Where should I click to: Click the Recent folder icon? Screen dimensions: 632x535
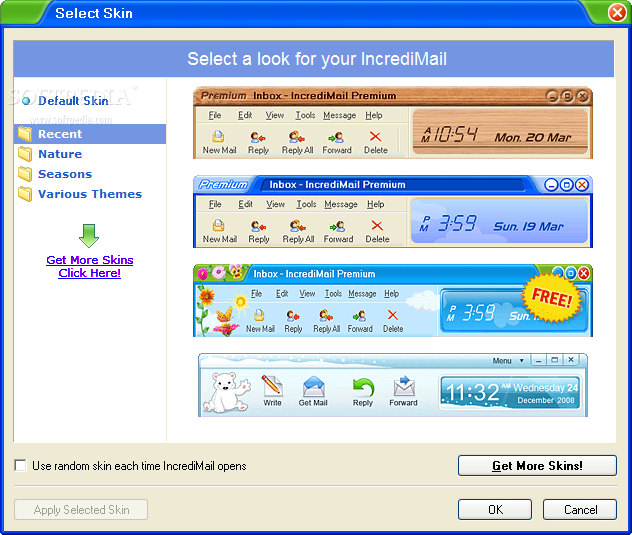click(25, 134)
